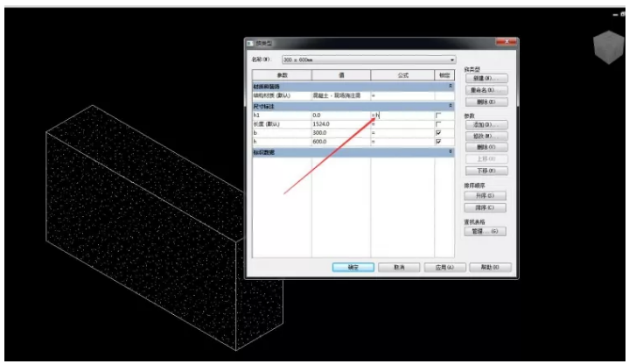Open the type name dropdown showing 300 x 600mm

(368, 59)
